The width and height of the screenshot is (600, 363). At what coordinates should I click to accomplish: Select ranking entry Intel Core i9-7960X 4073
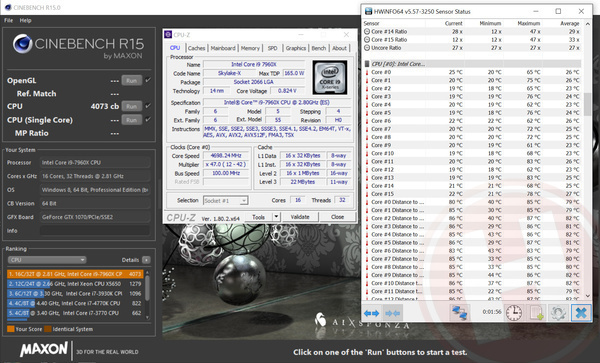(x=75, y=274)
